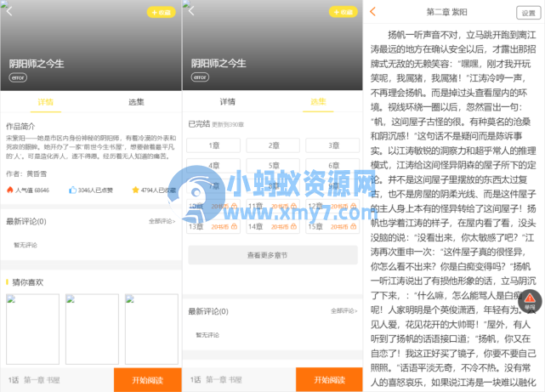Open chapter 6章
This screenshot has width=545, height=392.
332,166
